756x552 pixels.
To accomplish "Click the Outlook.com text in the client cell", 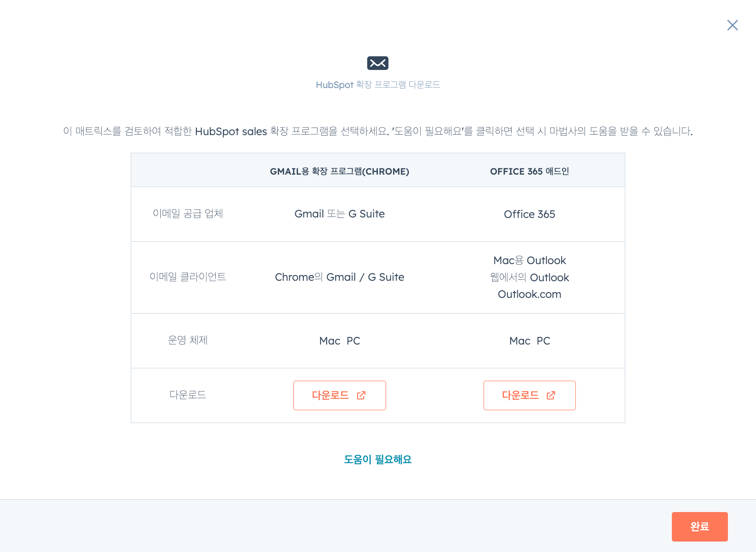I will [530, 295].
